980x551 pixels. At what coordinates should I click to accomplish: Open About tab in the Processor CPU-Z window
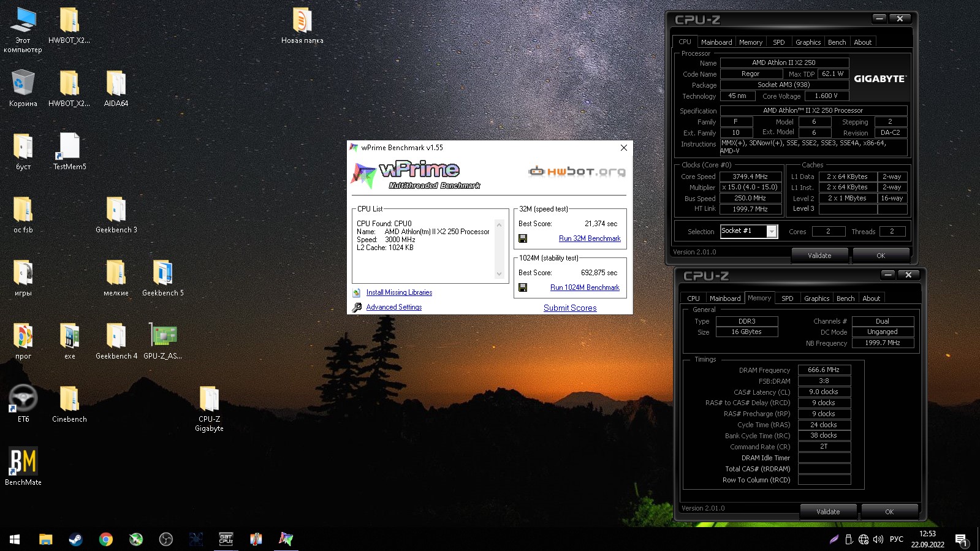tap(863, 42)
